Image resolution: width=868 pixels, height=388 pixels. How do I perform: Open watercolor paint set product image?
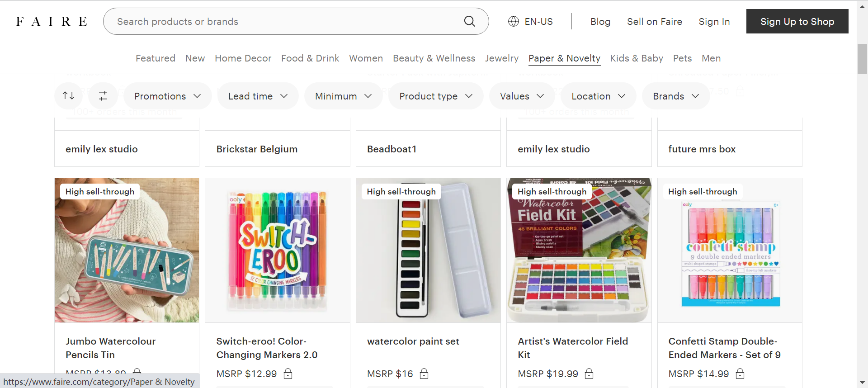click(428, 250)
